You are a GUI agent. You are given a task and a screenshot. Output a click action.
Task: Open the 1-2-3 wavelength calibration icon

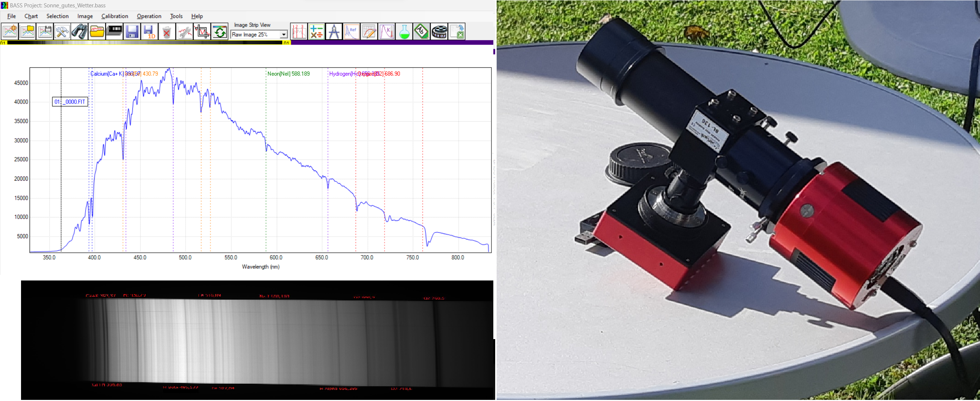(x=299, y=32)
